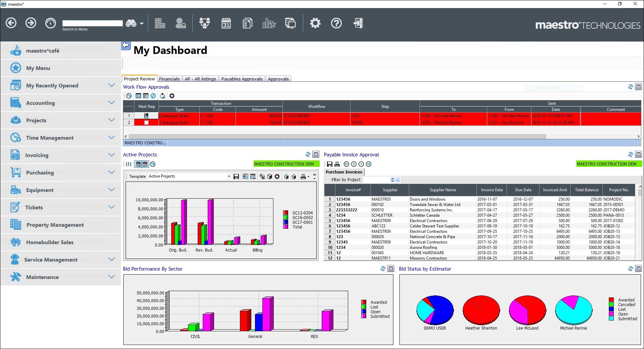
Task: Select the Tweedale Sewer & Water Ltd invoice row
Action: (479, 205)
